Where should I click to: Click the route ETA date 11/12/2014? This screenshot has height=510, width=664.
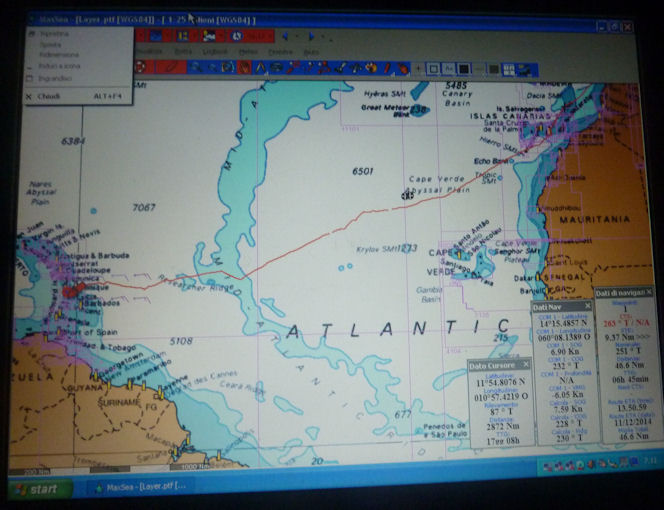(x=631, y=423)
